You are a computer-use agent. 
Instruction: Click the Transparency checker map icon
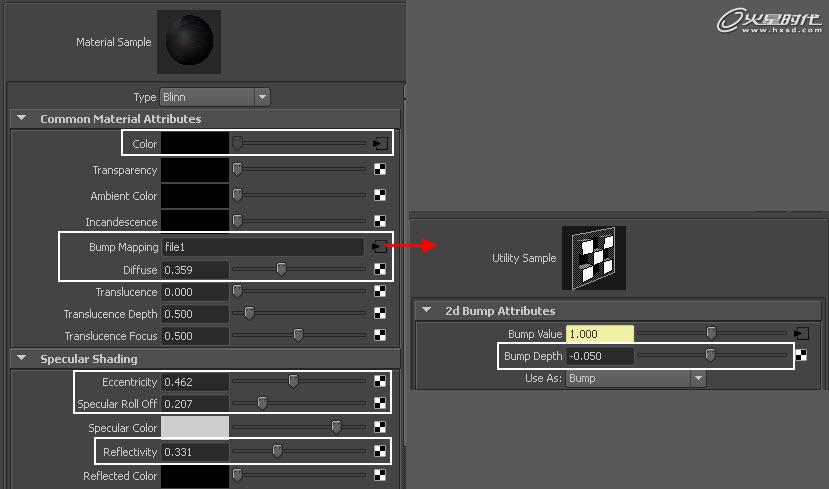pos(380,169)
